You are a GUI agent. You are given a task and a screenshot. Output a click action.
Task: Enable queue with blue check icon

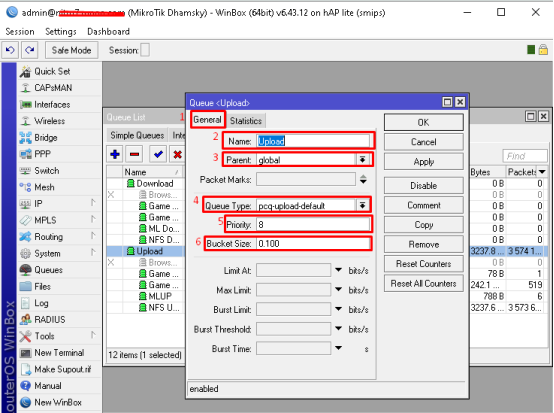click(x=158, y=154)
